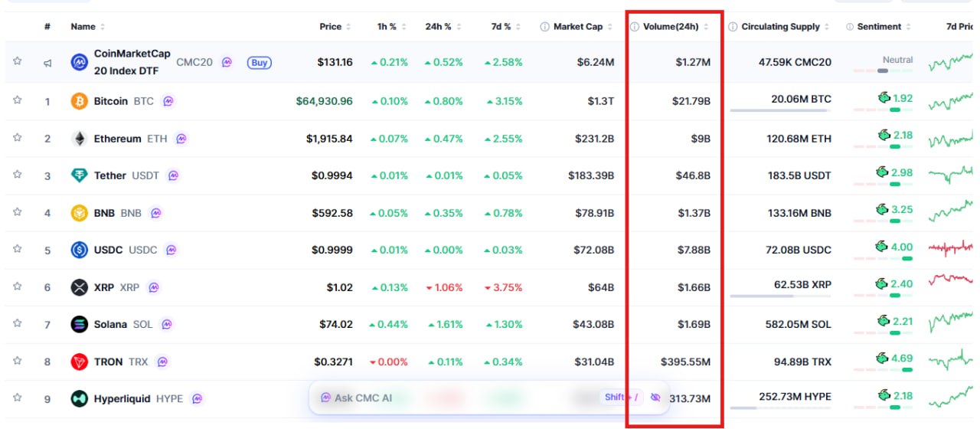Screen dimensions: 980x429
Task: Open CMC AI icon next to ETH
Action: point(181,139)
